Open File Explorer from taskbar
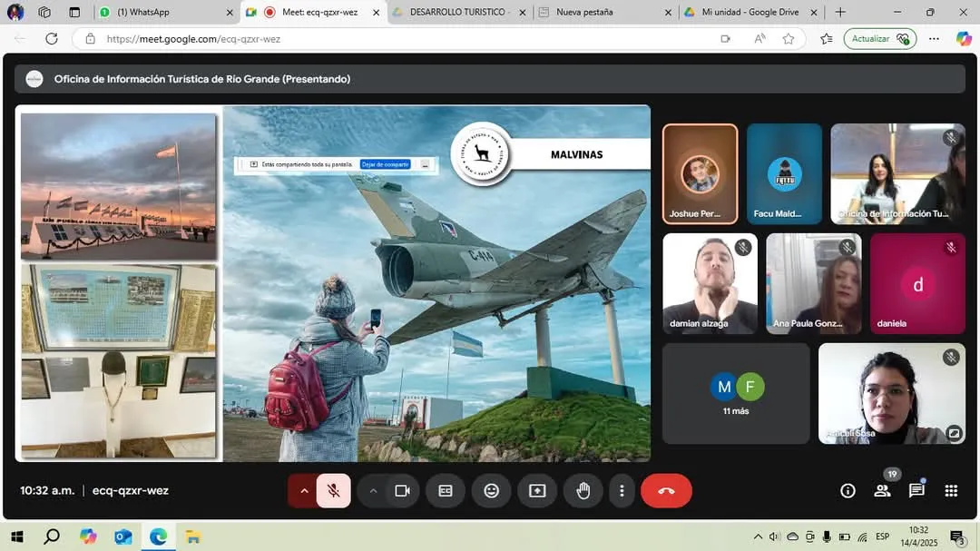The width and height of the screenshot is (980, 551). pyautogui.click(x=193, y=536)
